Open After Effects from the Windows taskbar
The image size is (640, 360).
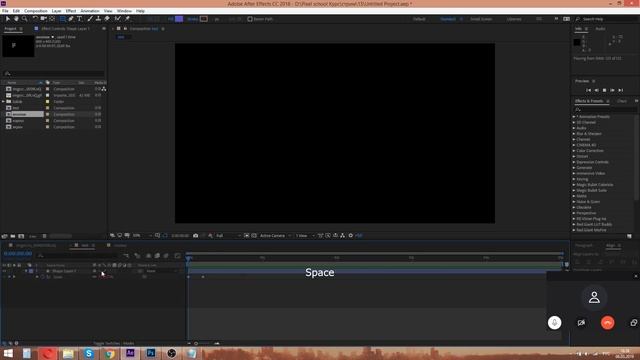(130, 353)
